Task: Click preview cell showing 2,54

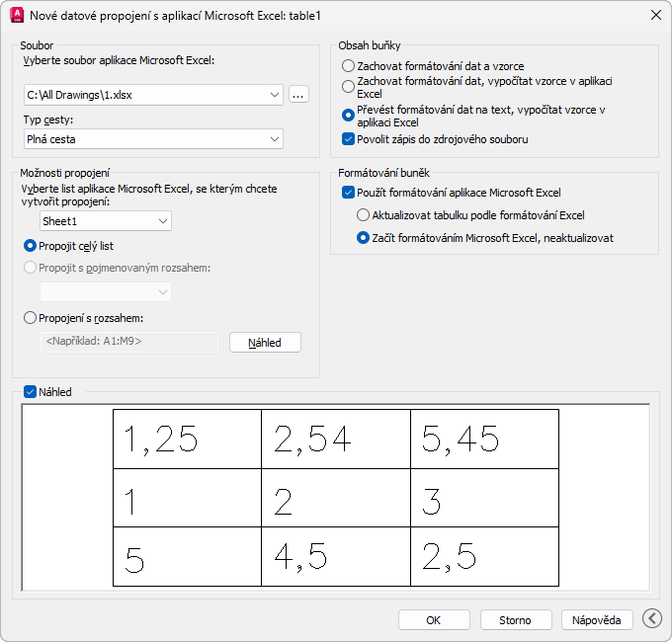Action: pos(336,439)
